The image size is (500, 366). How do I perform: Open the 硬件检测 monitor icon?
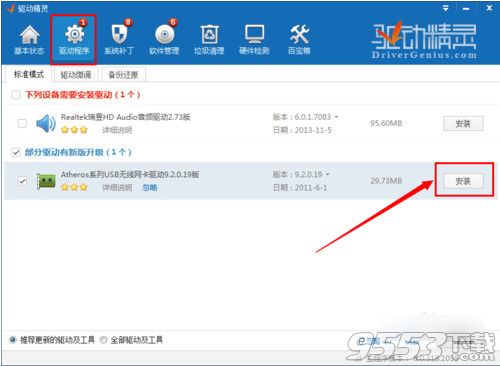(254, 40)
